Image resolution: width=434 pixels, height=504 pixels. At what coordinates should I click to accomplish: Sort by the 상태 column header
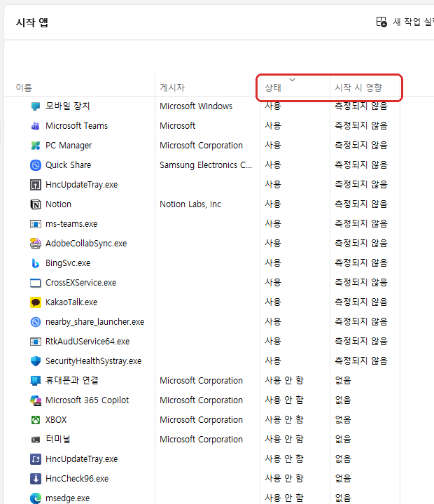coord(273,87)
